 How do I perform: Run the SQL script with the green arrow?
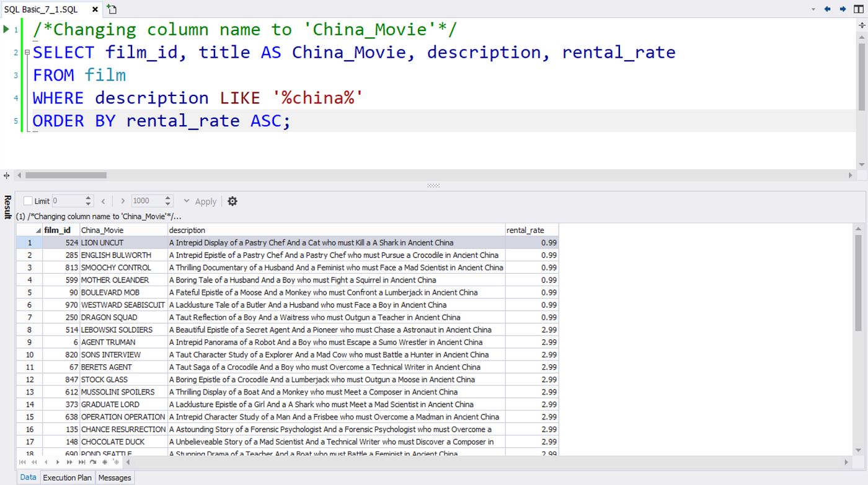click(6, 28)
